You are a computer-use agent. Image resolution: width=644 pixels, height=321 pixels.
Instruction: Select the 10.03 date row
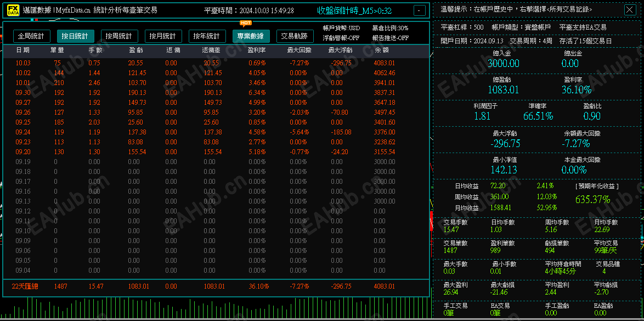point(216,63)
